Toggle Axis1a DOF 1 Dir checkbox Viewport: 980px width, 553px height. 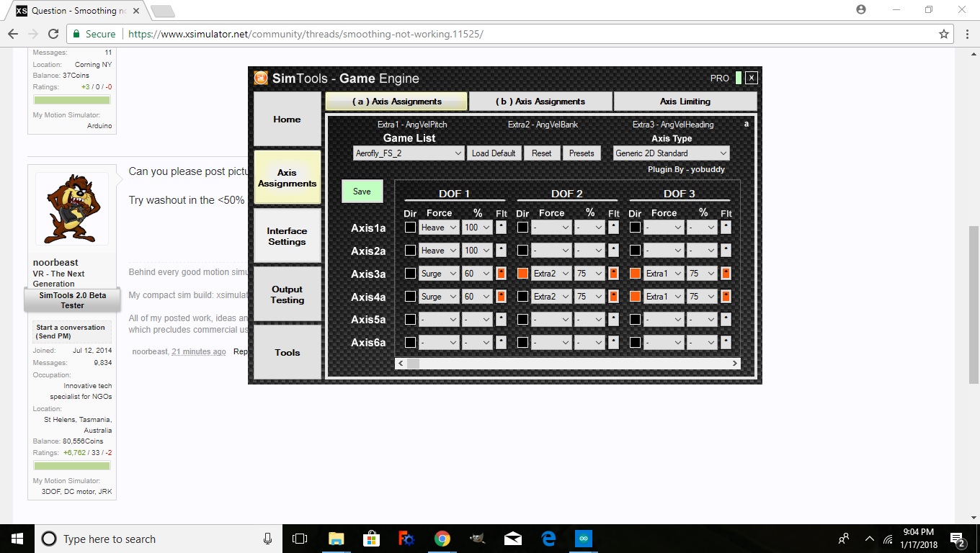point(410,228)
